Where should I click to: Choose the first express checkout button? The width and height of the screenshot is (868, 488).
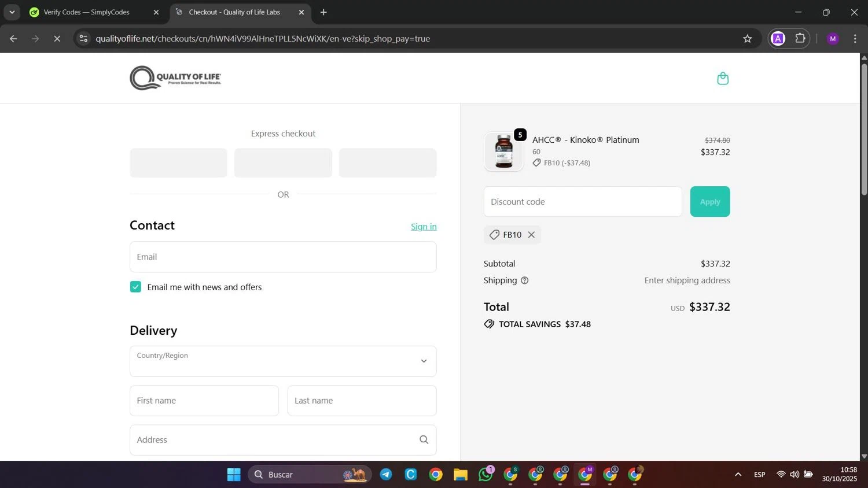click(x=178, y=162)
